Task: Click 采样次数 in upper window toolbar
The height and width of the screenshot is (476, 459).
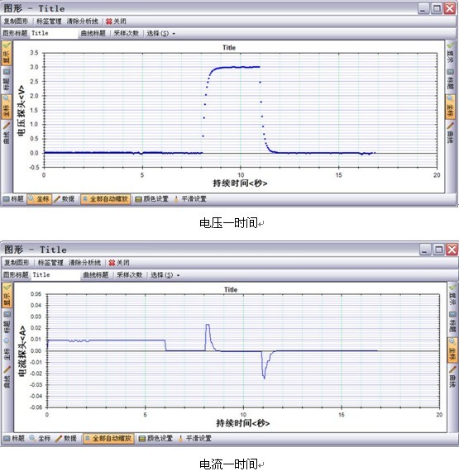Action: pyautogui.click(x=126, y=33)
